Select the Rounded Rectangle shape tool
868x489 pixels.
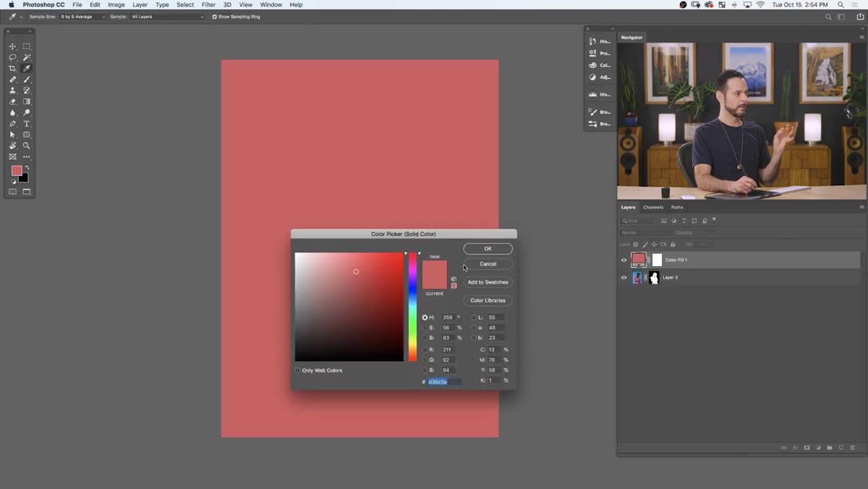27,135
